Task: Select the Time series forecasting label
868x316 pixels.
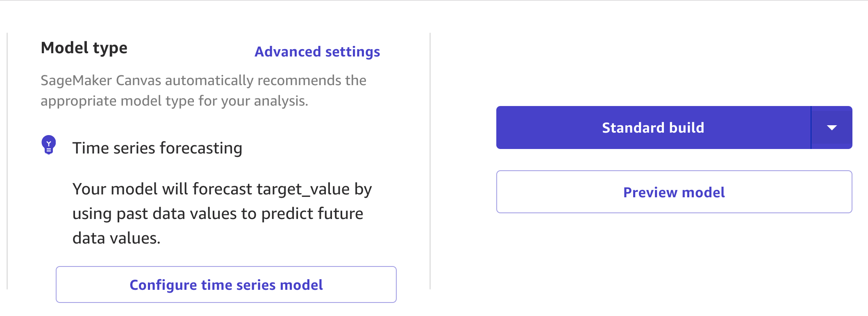Action: tap(157, 148)
